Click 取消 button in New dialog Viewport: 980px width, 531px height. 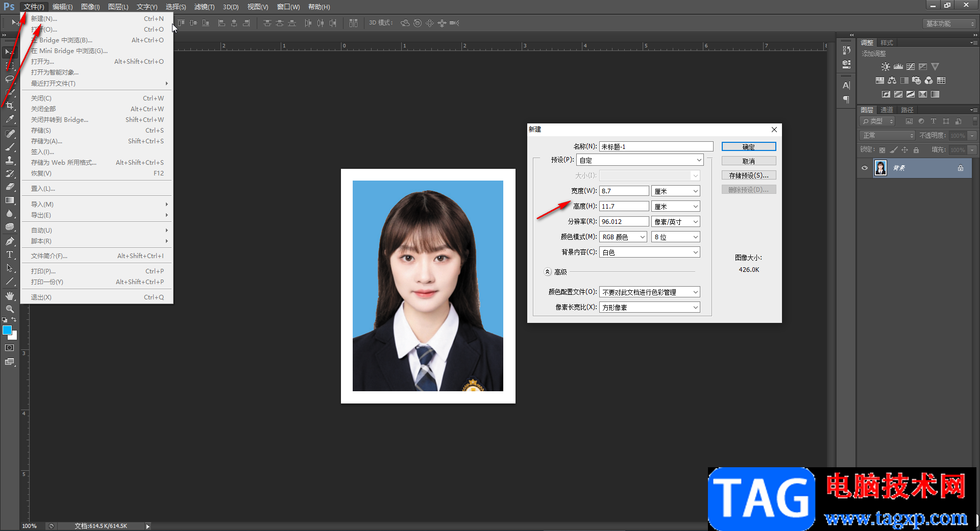(x=749, y=161)
